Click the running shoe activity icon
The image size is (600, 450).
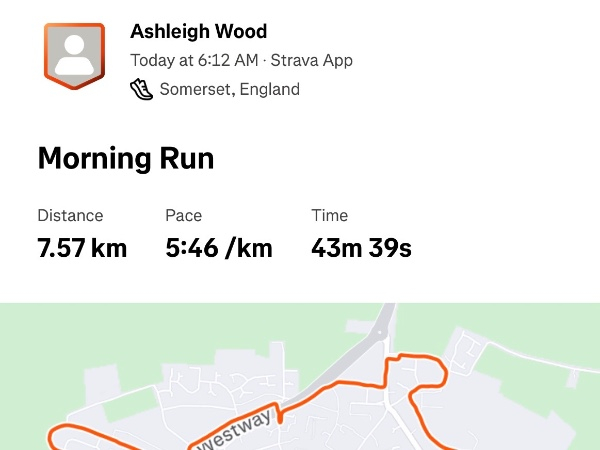pos(142,89)
